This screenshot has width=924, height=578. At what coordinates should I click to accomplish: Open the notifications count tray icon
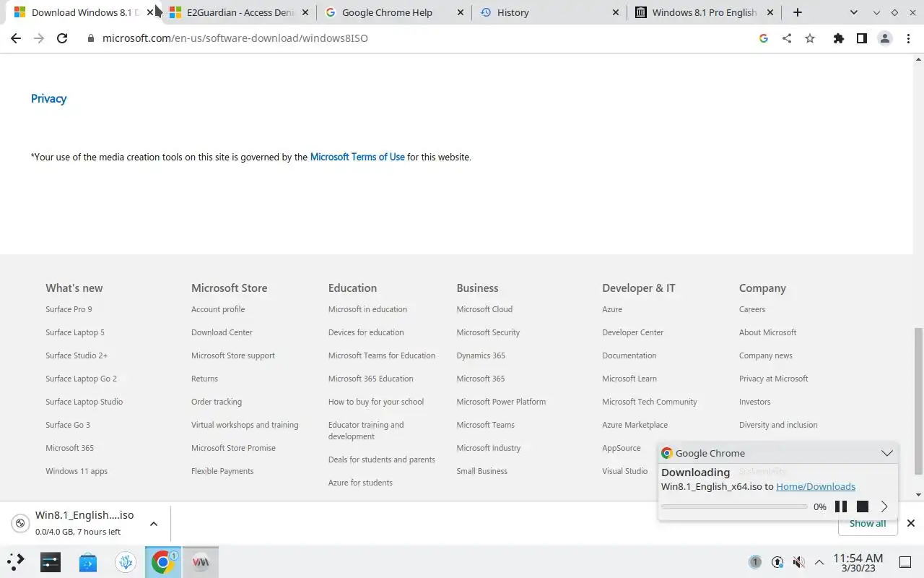click(755, 562)
